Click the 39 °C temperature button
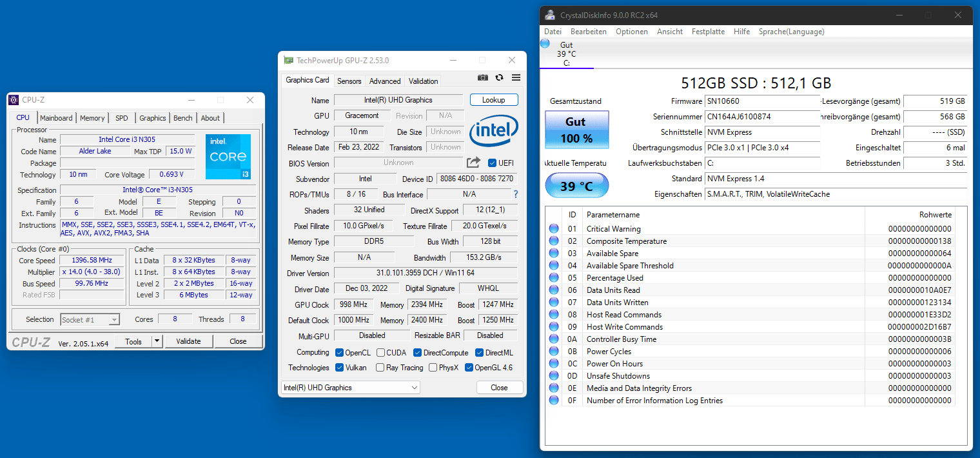 576,186
